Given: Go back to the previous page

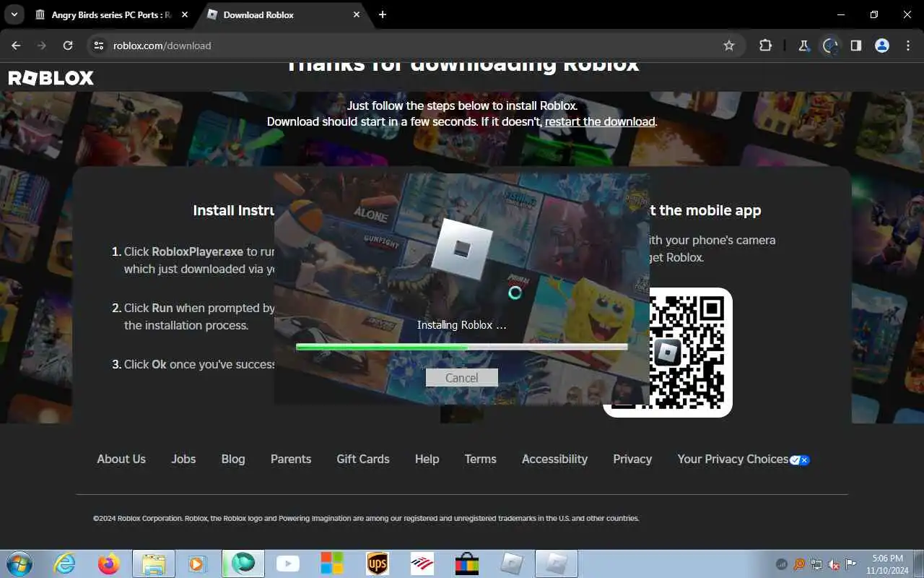Looking at the screenshot, I should coord(16,46).
